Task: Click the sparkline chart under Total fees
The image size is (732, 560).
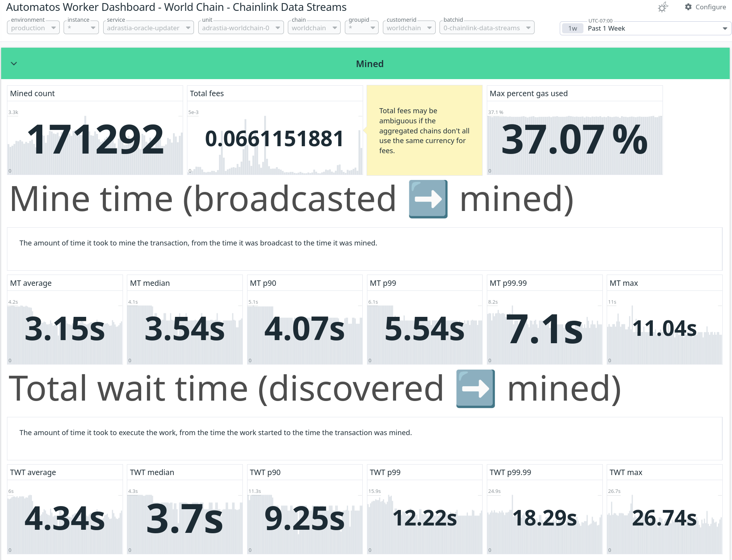Action: pyautogui.click(x=275, y=155)
